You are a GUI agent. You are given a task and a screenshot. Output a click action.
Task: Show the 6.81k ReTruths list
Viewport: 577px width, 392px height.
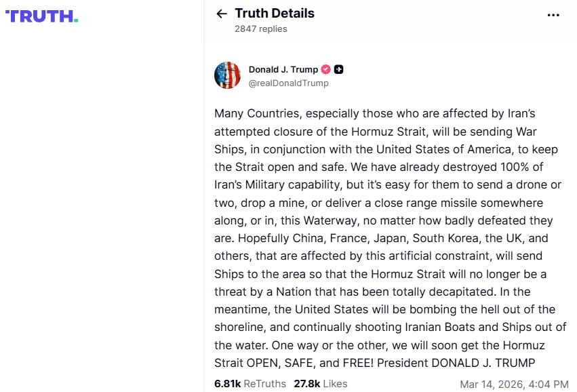[250, 383]
